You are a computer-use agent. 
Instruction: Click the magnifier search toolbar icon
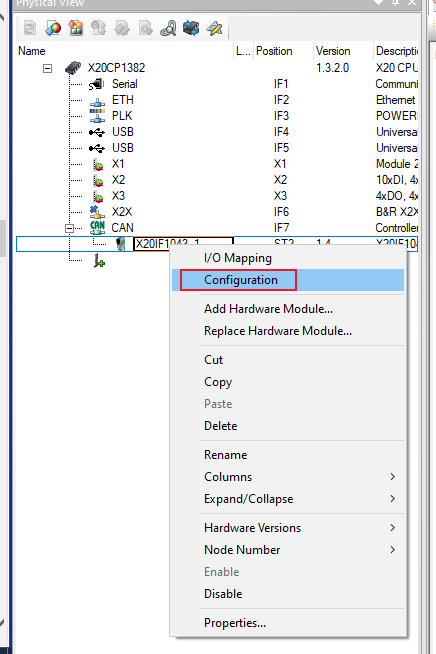(x=168, y=28)
